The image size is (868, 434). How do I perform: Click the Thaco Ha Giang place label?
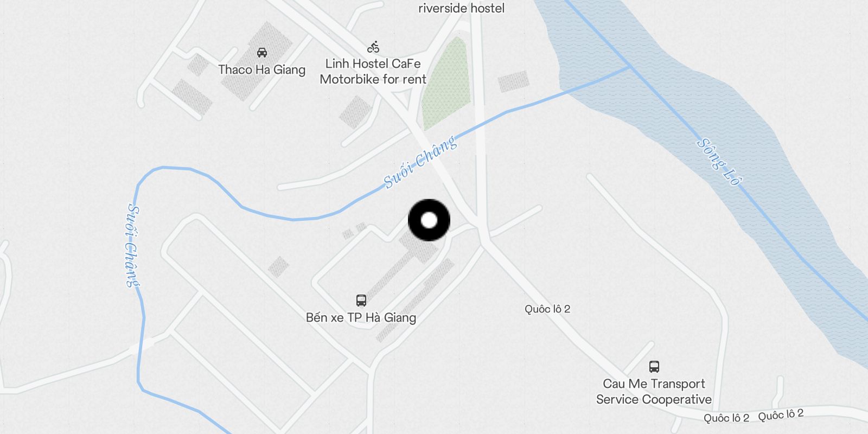262,69
